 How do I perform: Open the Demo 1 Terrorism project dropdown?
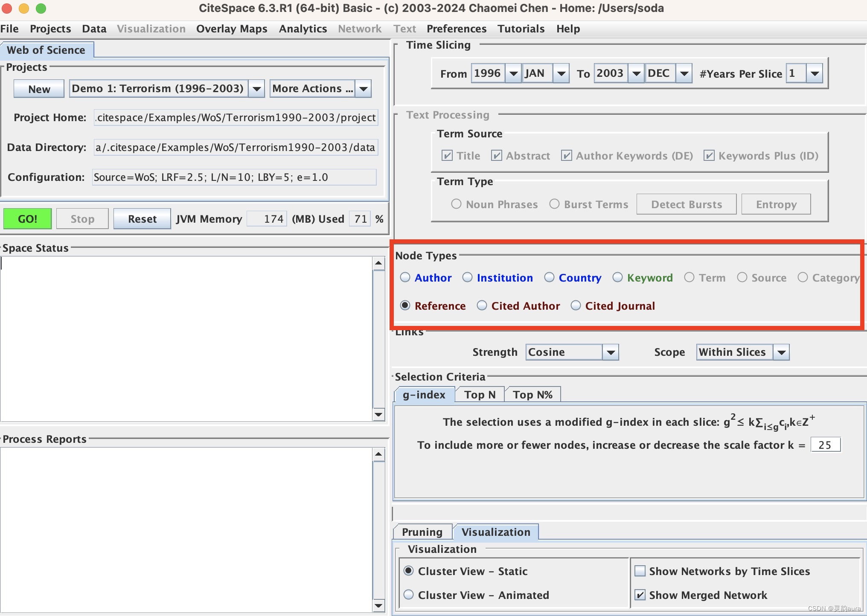point(256,89)
